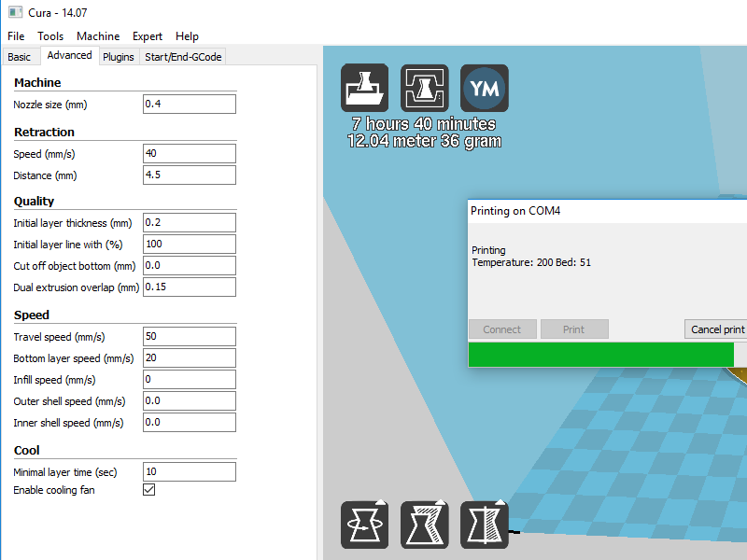Click the Retraction Speed input field
Image resolution: width=747 pixels, height=560 pixels.
click(190, 153)
